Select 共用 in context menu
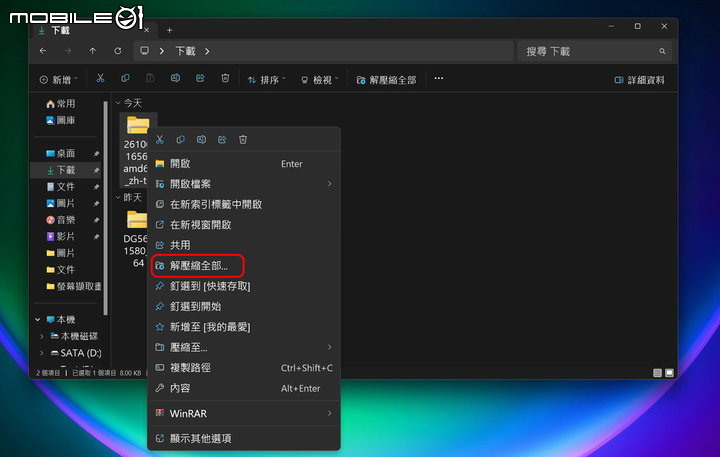Image resolution: width=720 pixels, height=457 pixels. (x=244, y=245)
